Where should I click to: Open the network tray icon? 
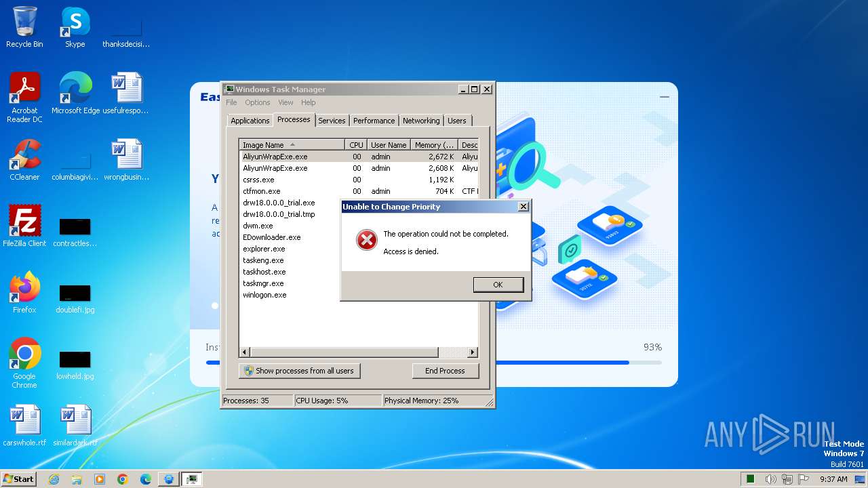788,479
